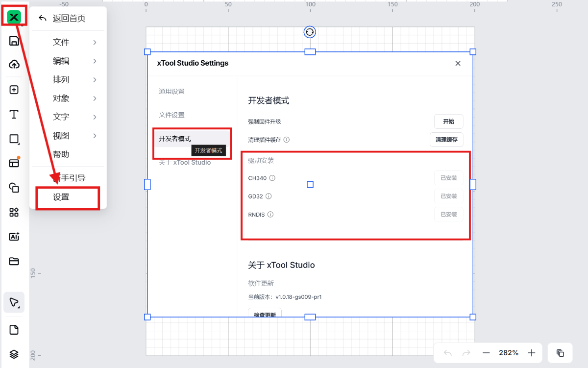Viewport: 588px width, 368px height.
Task: Select the Text tool icon
Action: pos(14,115)
